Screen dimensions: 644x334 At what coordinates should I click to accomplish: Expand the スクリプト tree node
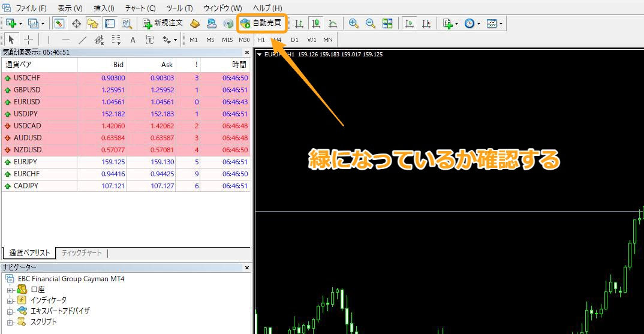[x=10, y=323]
